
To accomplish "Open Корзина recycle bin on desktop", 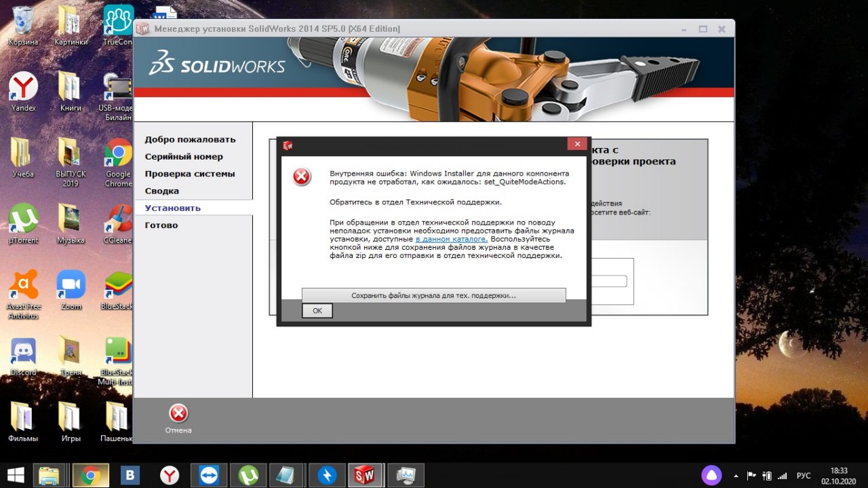I will (23, 26).
